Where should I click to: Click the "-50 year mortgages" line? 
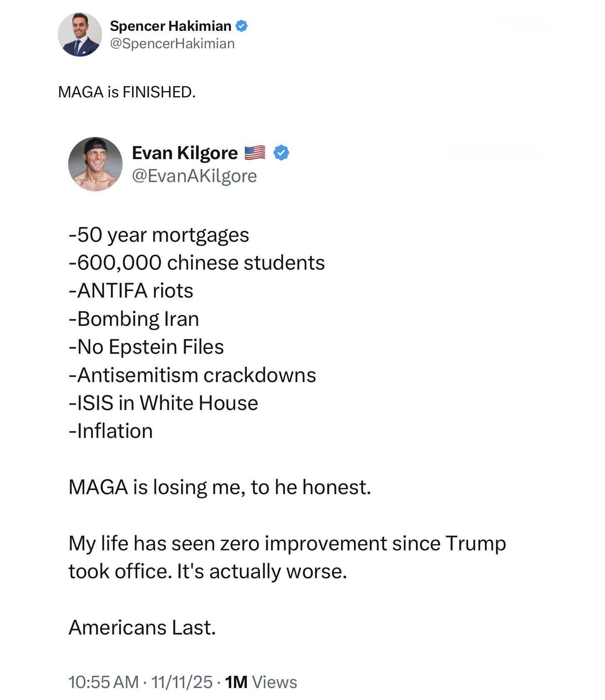159,235
